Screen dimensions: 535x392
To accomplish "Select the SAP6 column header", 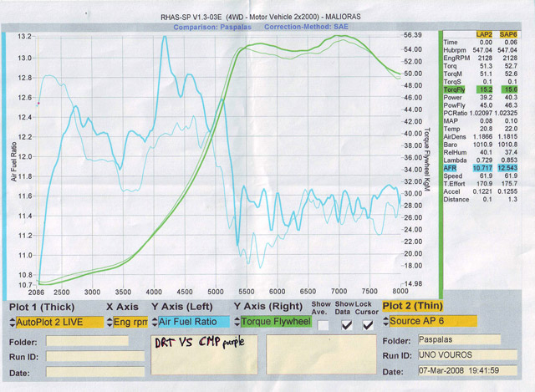I will click(508, 34).
